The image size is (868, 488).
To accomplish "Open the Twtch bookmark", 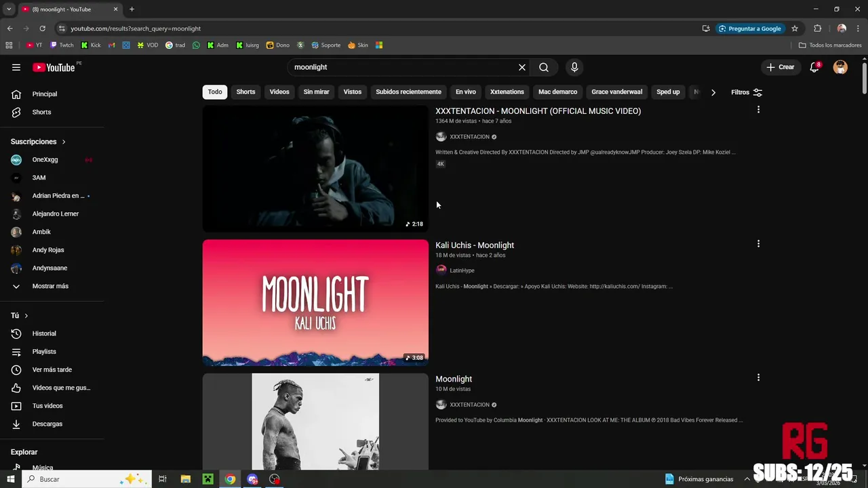I will tap(62, 45).
